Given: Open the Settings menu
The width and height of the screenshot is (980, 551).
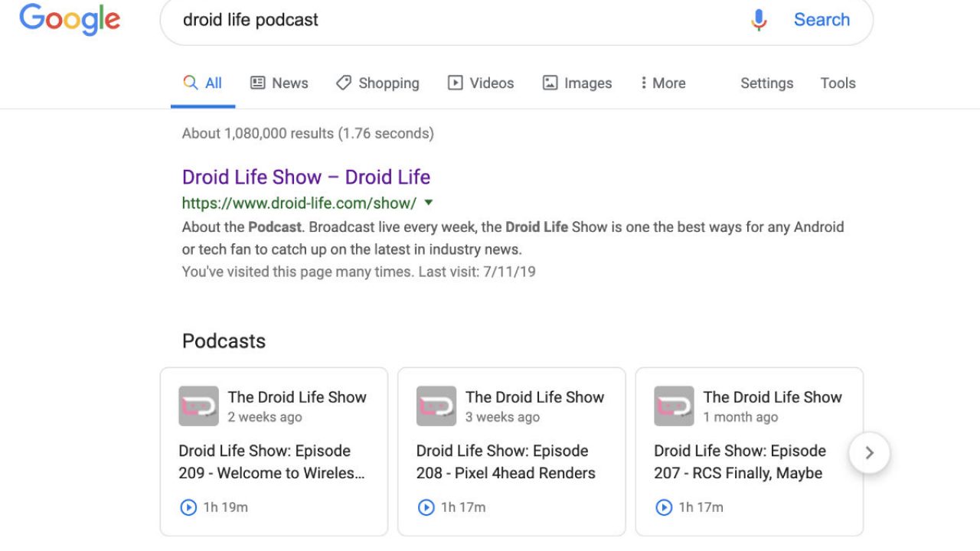Looking at the screenshot, I should pos(766,83).
